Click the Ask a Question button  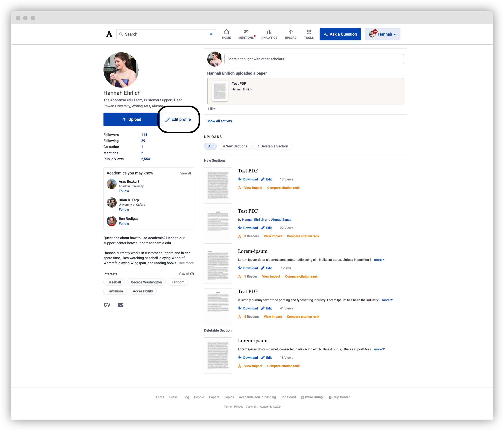340,34
